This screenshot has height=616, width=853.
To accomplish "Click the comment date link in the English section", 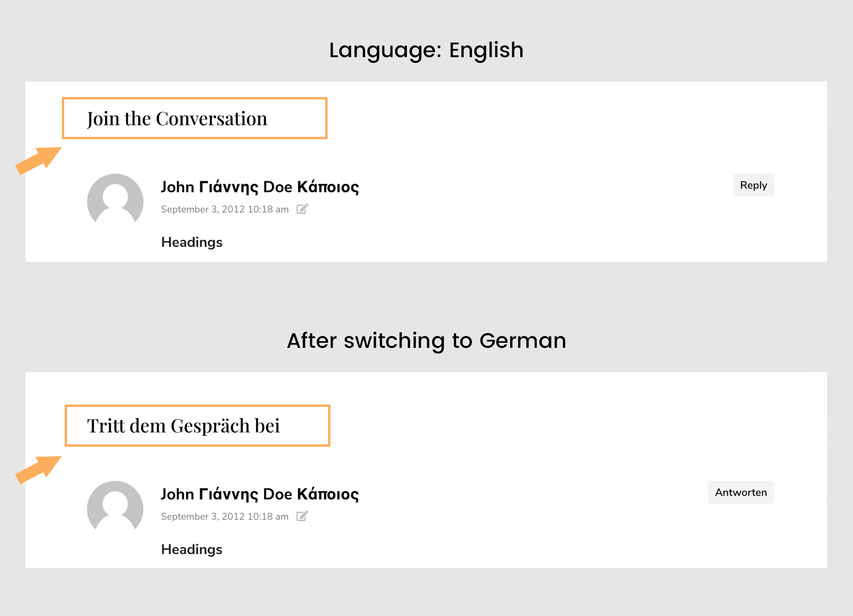I will [x=224, y=210].
